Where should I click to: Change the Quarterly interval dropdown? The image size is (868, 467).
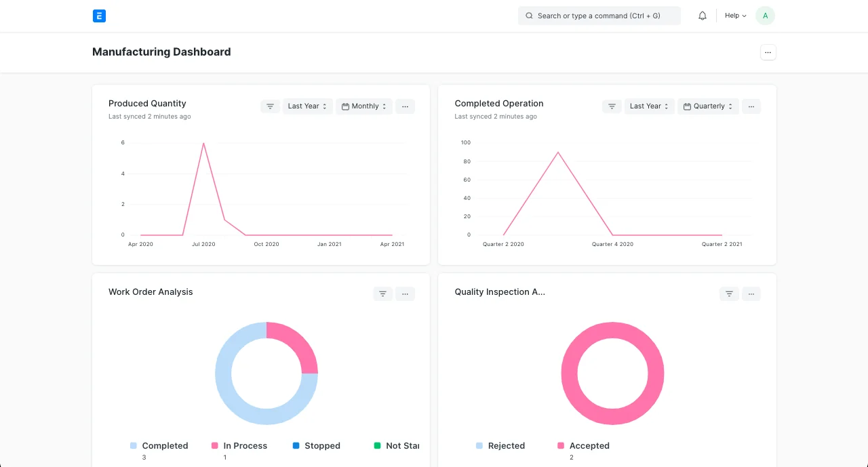(x=709, y=106)
